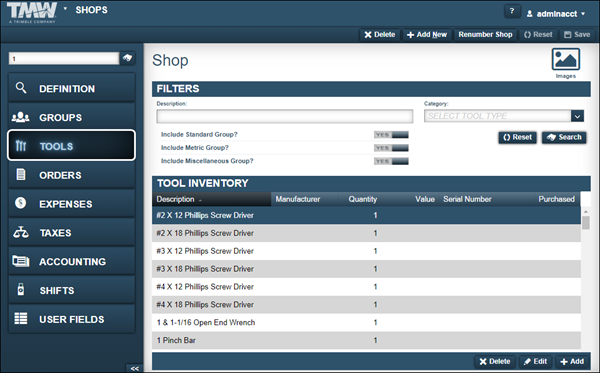Screen dimensions: 600x374
Task: Open the Definition section
Action: point(72,88)
